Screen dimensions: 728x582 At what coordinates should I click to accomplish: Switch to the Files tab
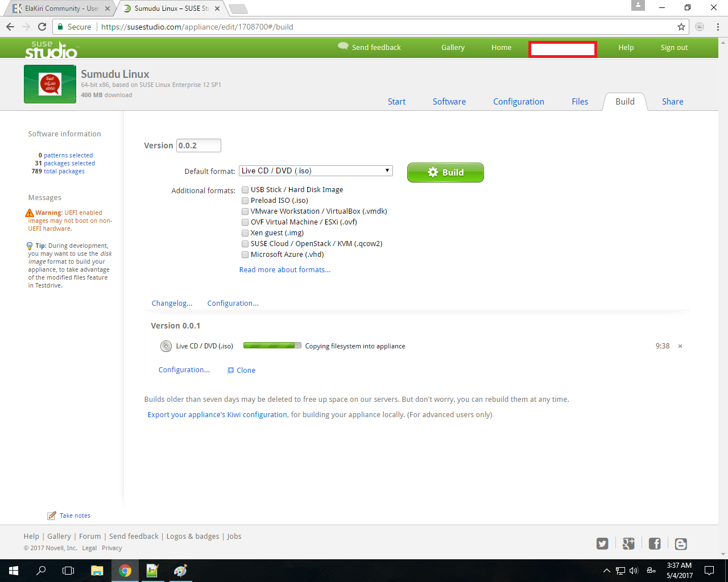(580, 102)
